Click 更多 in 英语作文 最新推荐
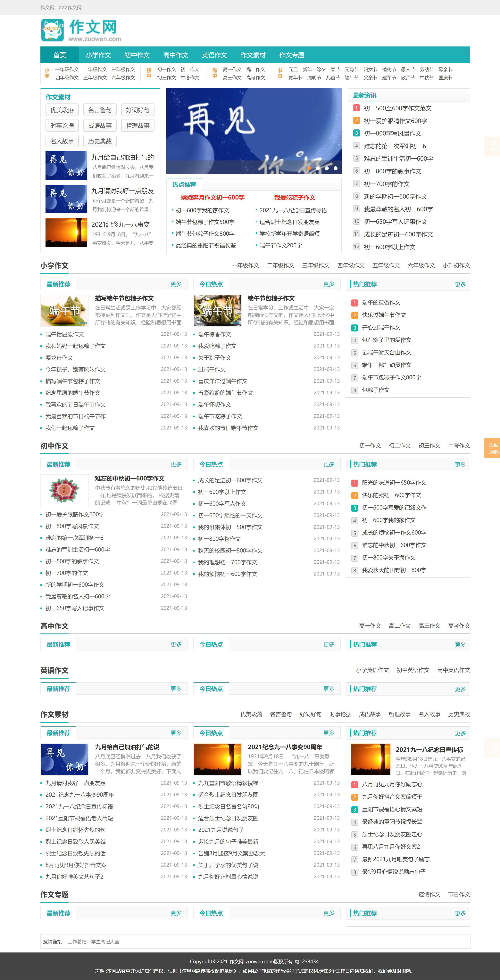This screenshot has width=500, height=980. [x=176, y=689]
